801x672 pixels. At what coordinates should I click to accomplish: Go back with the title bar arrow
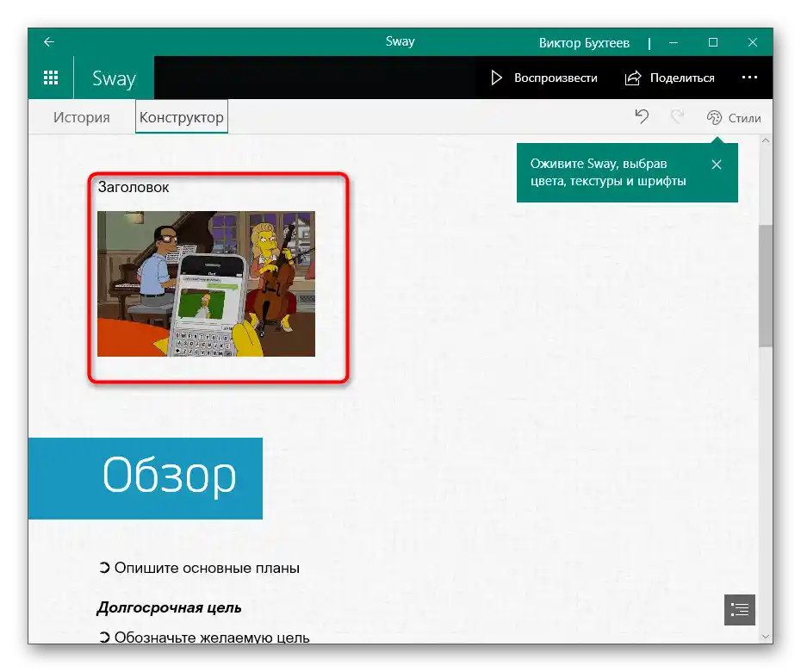(x=49, y=42)
